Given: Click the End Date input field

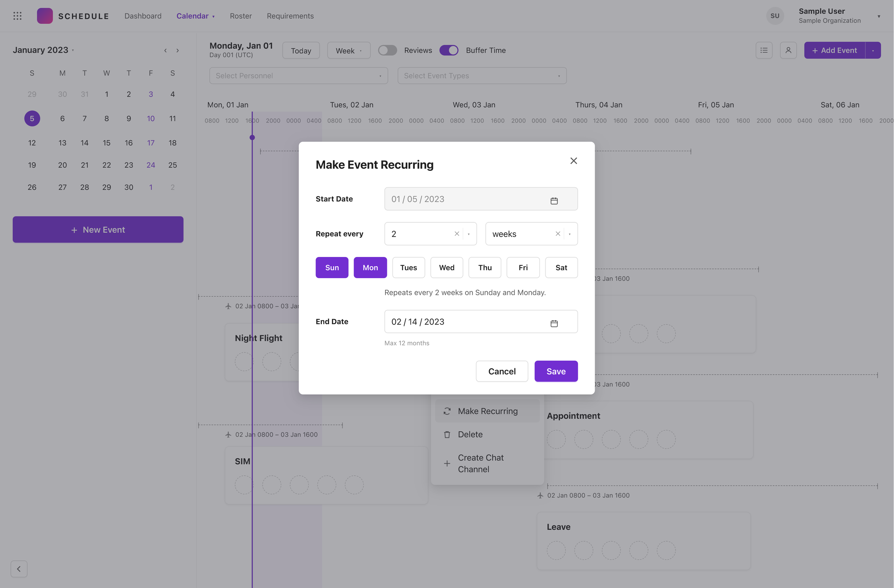Looking at the screenshot, I should pos(481,321).
